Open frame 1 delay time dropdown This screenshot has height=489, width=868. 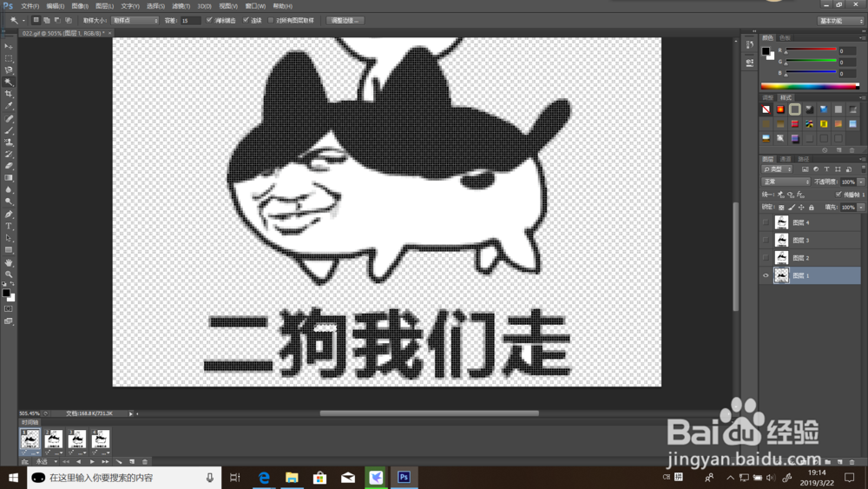coord(35,453)
